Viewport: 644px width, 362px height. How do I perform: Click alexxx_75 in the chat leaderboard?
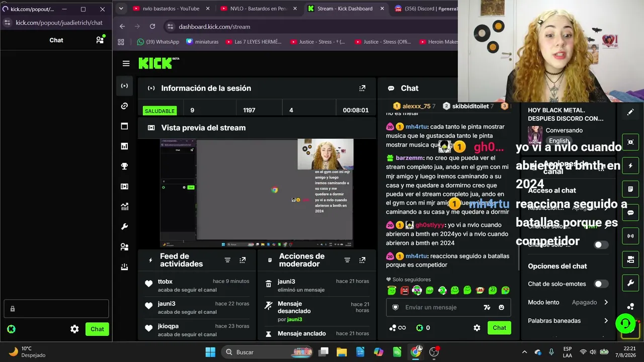tap(416, 106)
